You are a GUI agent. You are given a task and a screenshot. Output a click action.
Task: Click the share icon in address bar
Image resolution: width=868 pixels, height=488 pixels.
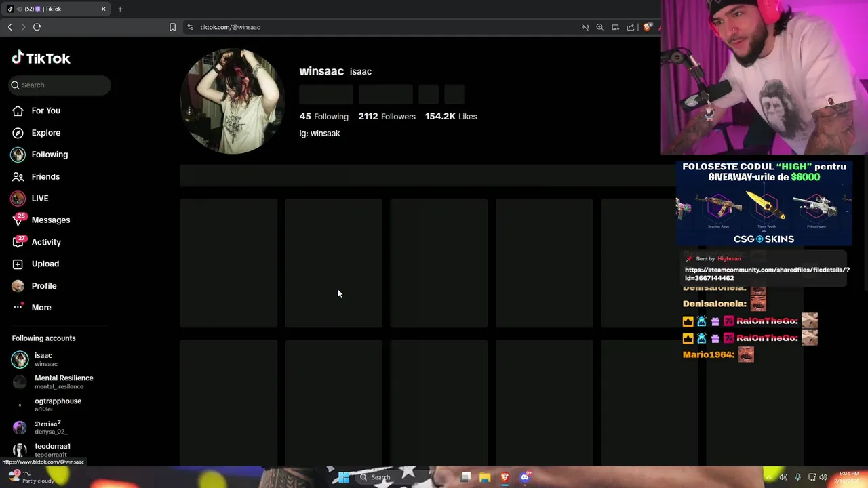(631, 27)
